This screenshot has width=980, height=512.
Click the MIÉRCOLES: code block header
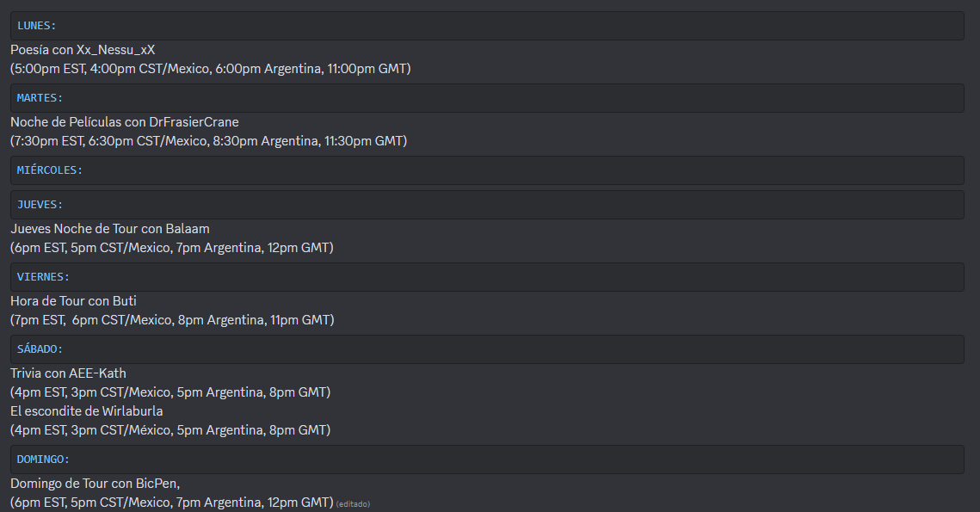487,170
